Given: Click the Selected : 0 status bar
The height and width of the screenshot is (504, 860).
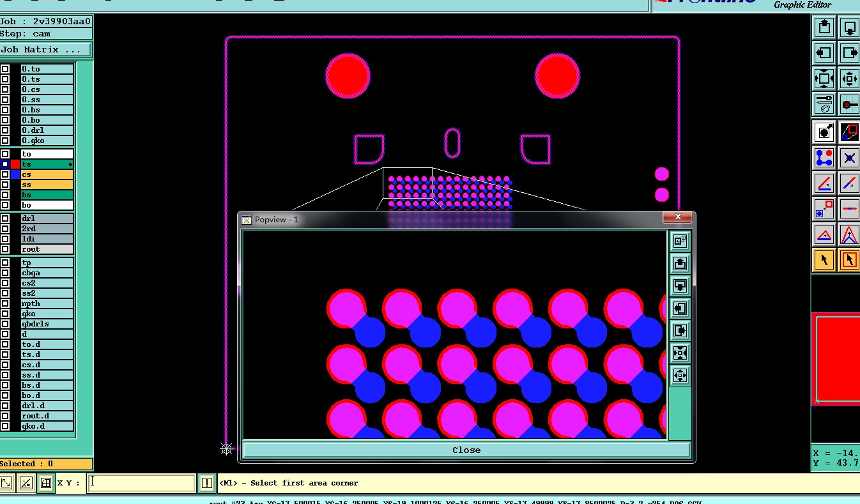Looking at the screenshot, I should point(46,464).
